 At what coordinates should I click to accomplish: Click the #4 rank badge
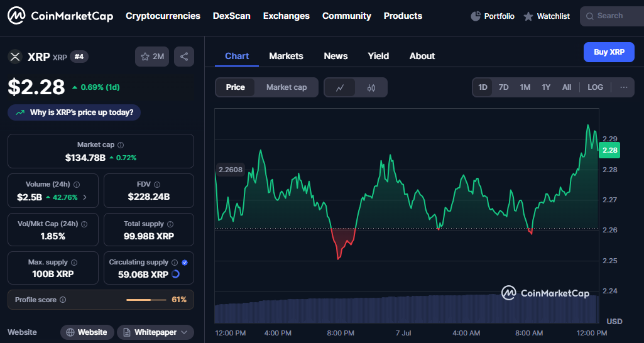click(x=79, y=57)
